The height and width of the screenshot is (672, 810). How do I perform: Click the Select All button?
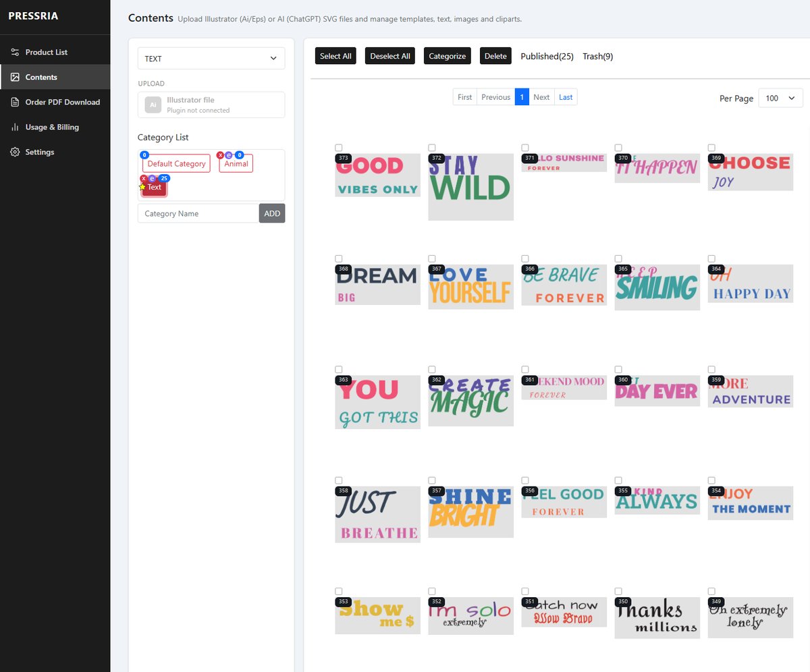335,56
